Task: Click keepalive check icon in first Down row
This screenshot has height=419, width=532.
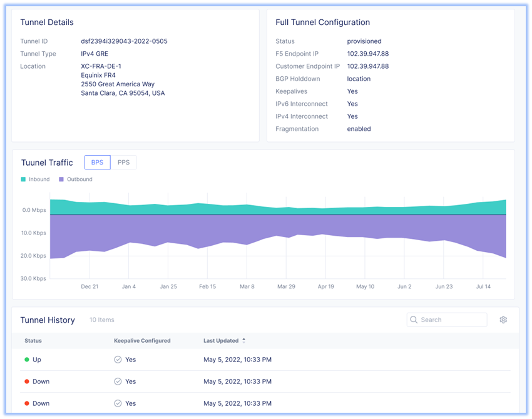Action: click(118, 381)
